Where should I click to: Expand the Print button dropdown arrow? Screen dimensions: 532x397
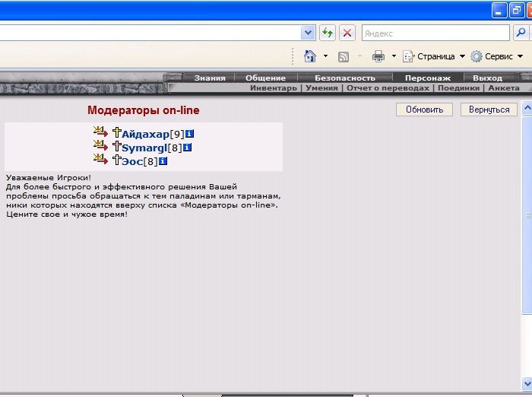[394, 56]
